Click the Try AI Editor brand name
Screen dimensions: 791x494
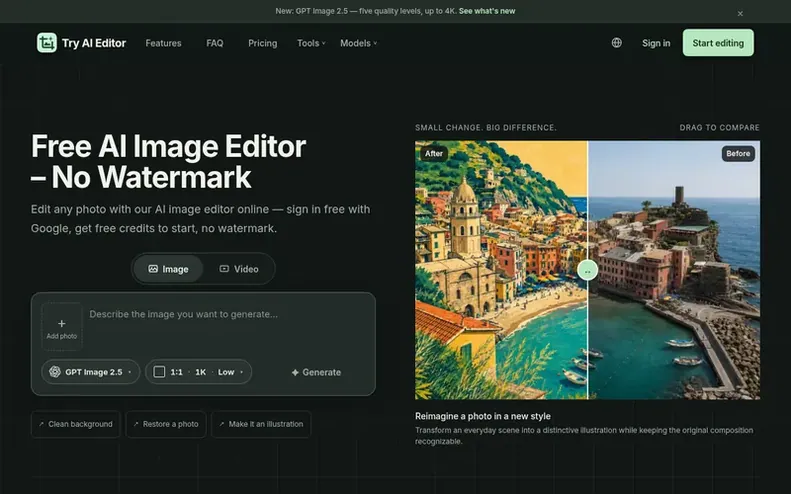coord(94,43)
